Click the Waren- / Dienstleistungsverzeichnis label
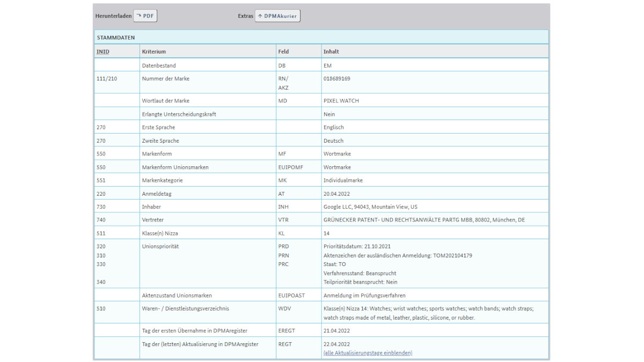 click(186, 308)
